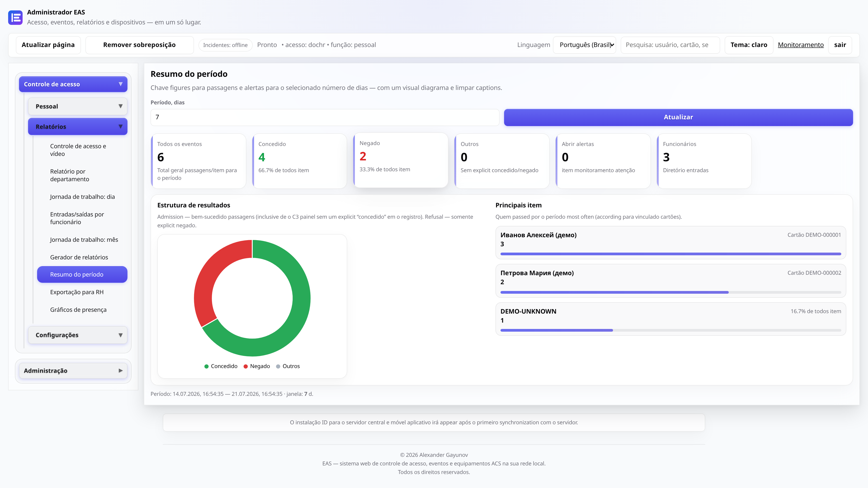Click the Remover sobreposição button
868x488 pixels.
pos(139,45)
